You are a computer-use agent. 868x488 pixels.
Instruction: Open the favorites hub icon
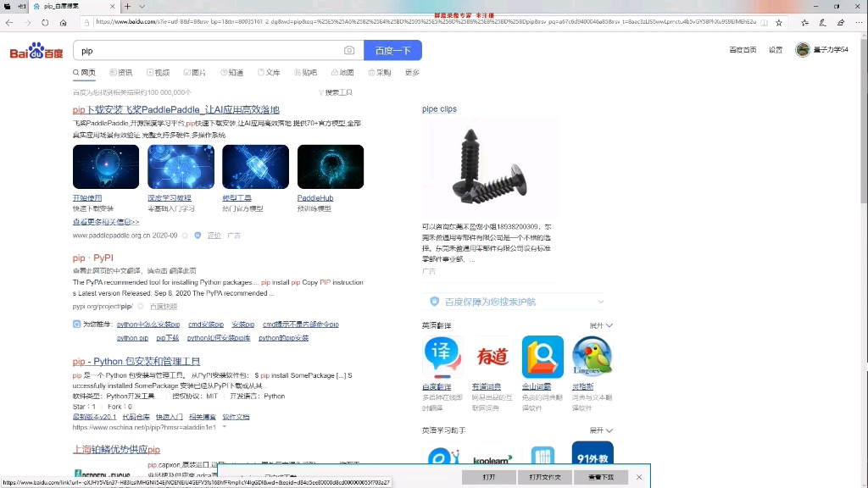pyautogui.click(x=805, y=23)
